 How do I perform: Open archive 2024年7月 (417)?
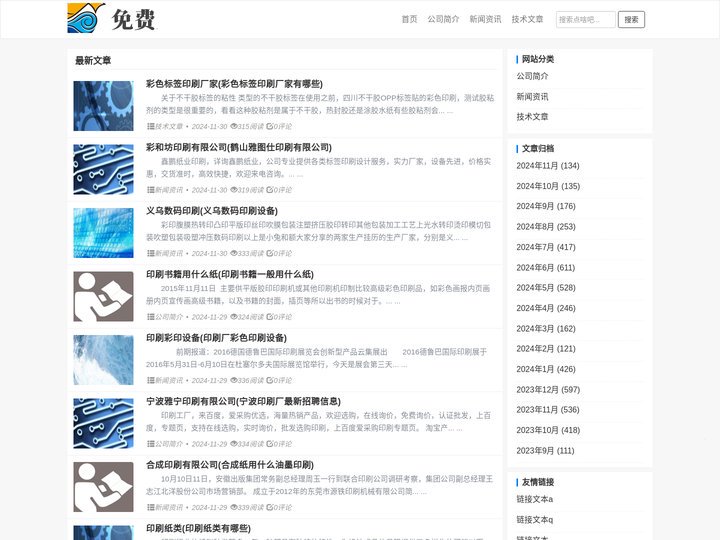pyautogui.click(x=546, y=247)
